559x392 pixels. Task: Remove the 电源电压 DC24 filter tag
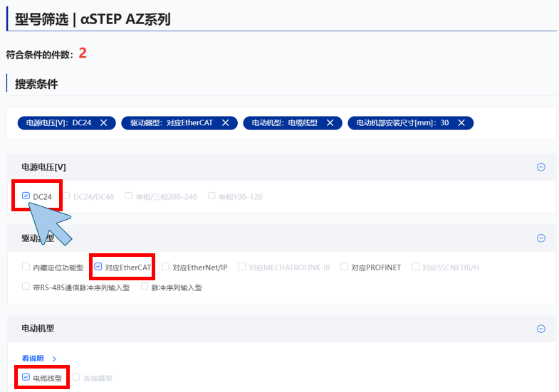[x=103, y=123]
